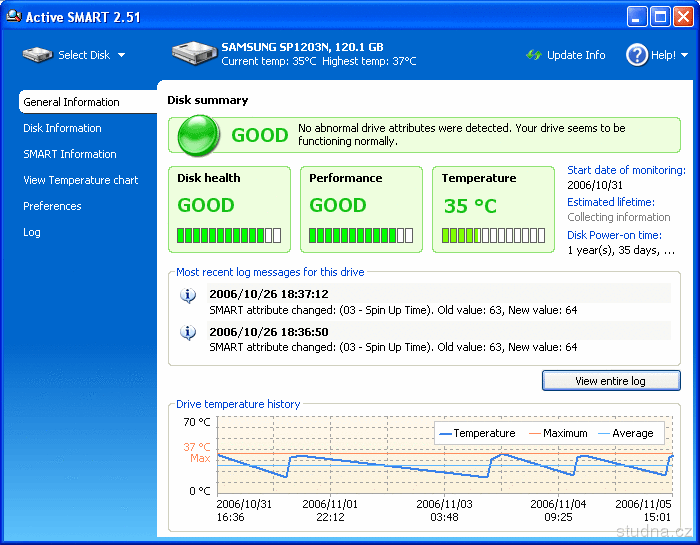
Task: Show the View Temperature chart page
Action: click(81, 180)
